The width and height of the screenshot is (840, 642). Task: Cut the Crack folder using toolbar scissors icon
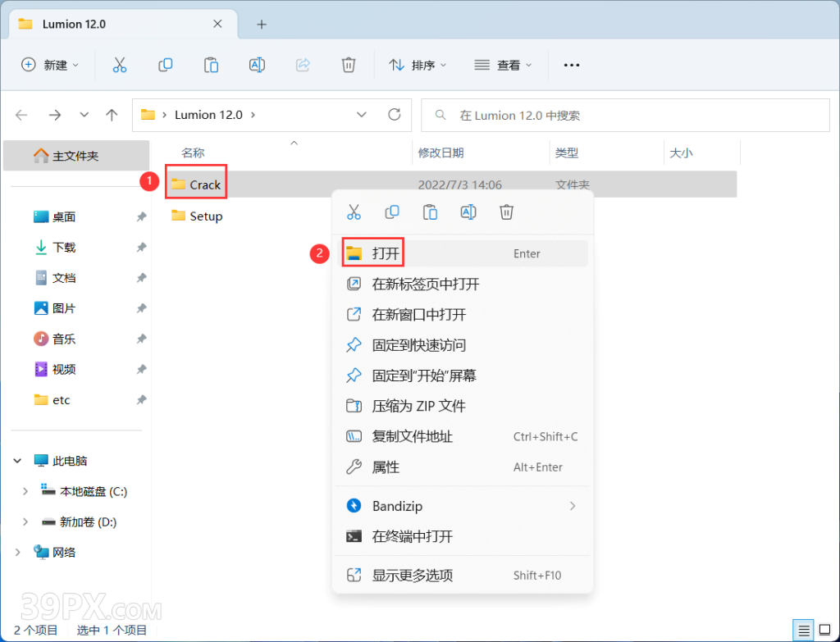(120, 65)
